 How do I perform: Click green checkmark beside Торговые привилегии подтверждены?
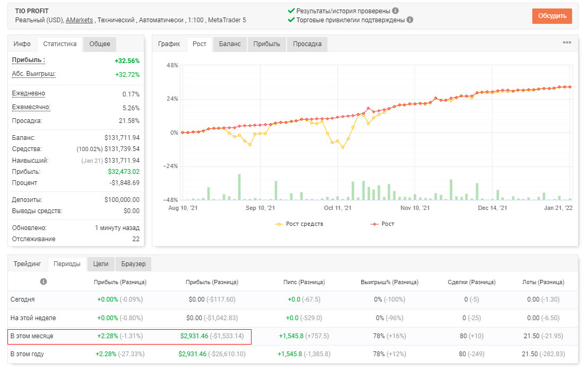(291, 20)
